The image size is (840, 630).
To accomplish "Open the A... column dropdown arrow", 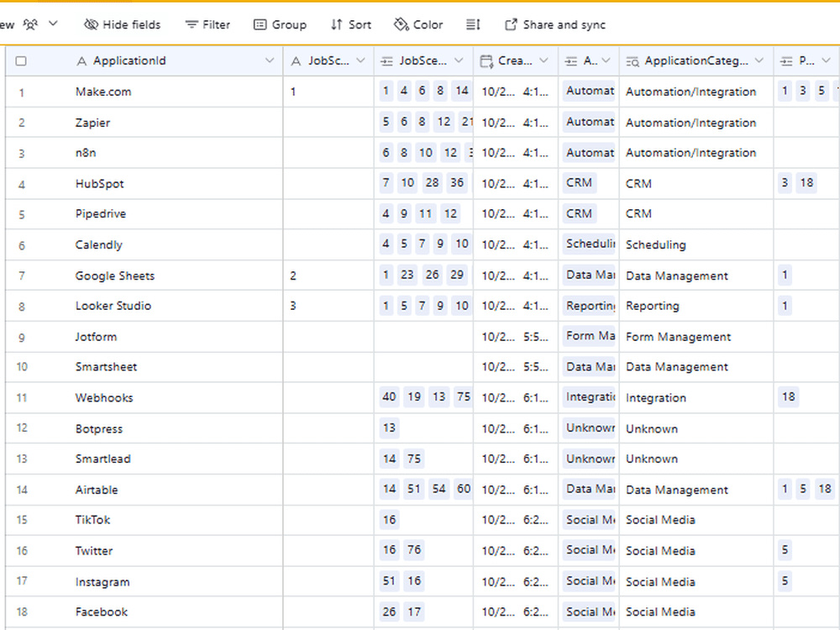I will coord(606,60).
